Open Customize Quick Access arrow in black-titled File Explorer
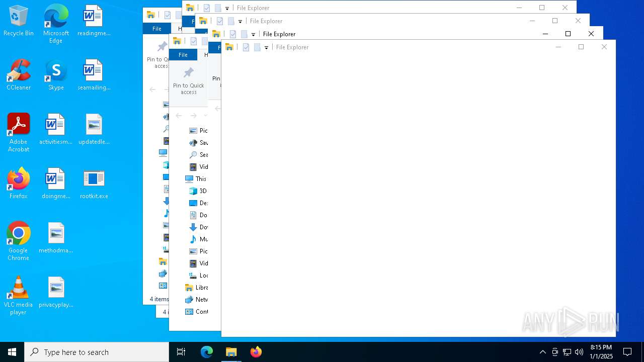The height and width of the screenshot is (362, 644). coord(253,35)
